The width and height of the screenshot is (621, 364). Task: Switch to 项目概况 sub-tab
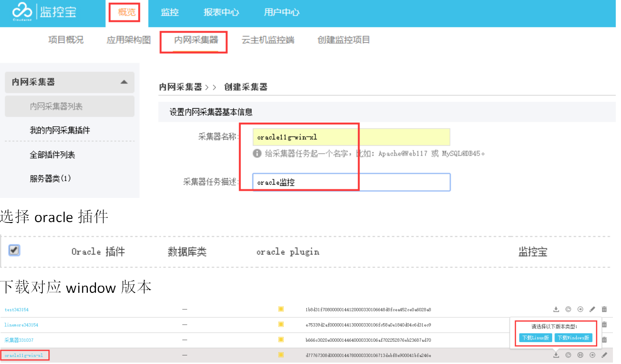tap(66, 40)
